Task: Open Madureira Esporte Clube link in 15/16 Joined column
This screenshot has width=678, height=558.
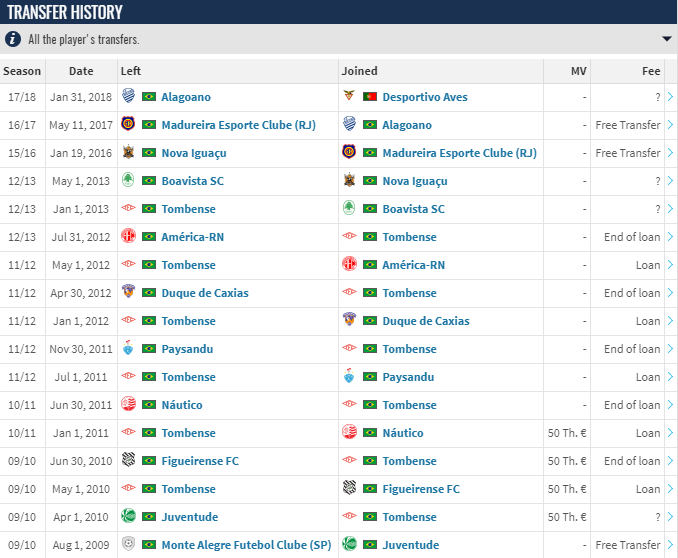Action: [x=460, y=153]
